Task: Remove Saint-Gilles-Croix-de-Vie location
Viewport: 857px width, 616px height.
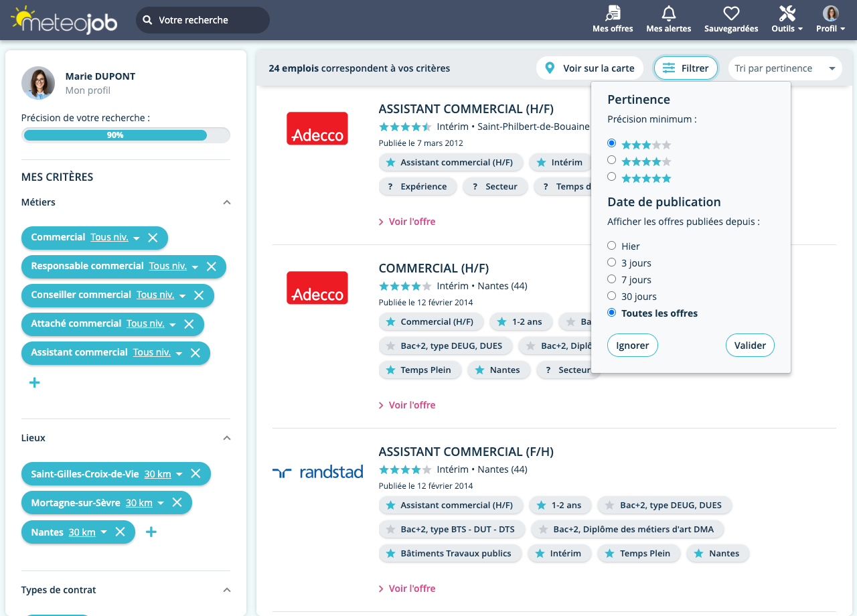Action: coord(196,473)
